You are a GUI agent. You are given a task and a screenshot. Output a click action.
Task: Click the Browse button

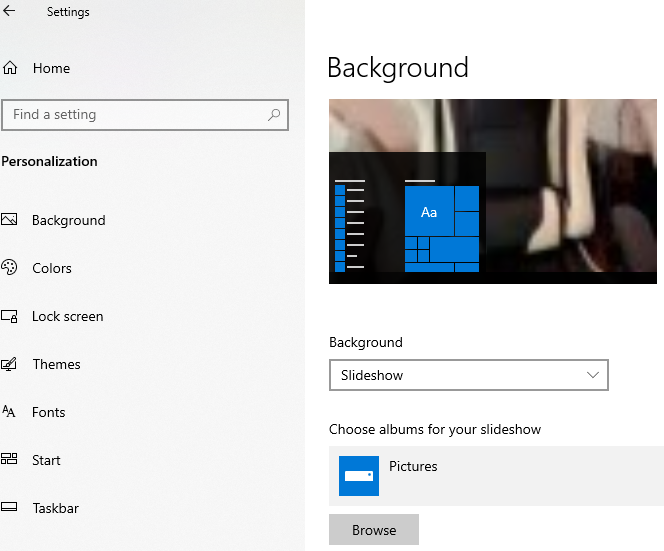click(374, 529)
